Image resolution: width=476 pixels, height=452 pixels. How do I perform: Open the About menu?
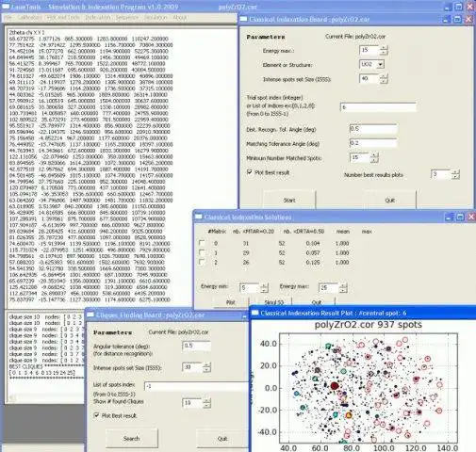pyautogui.click(x=180, y=18)
